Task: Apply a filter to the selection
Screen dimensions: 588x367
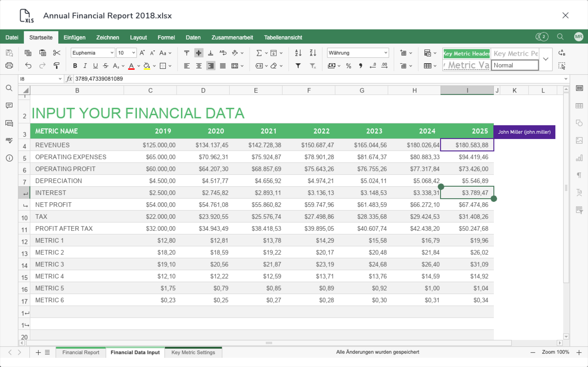Action: pyautogui.click(x=298, y=66)
